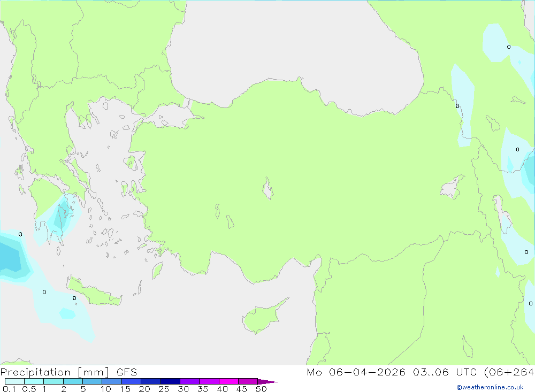Pick the 5–10 mm light blue swatch
The height and width of the screenshot is (392, 535).
(x=93, y=381)
